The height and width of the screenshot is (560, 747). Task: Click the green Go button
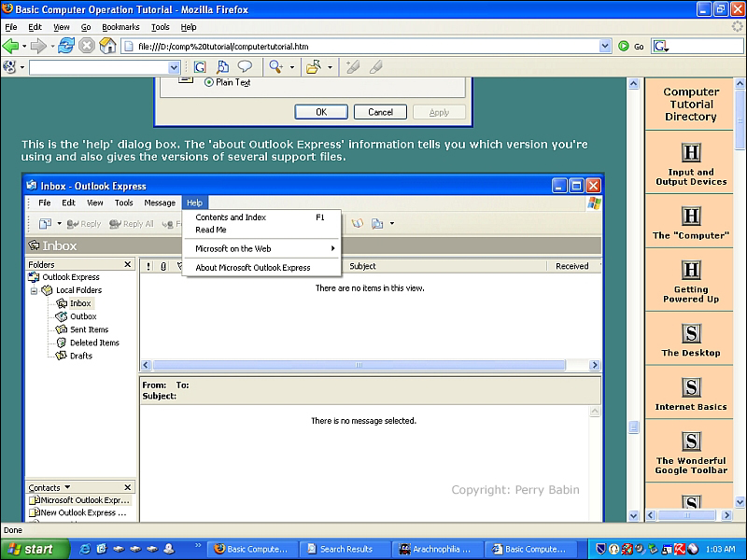point(631,46)
